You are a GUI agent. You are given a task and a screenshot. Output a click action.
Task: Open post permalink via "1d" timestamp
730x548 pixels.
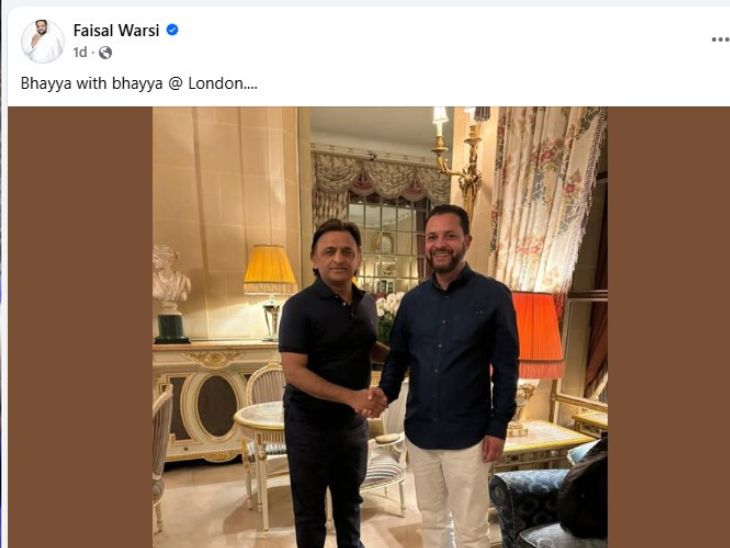[x=80, y=52]
